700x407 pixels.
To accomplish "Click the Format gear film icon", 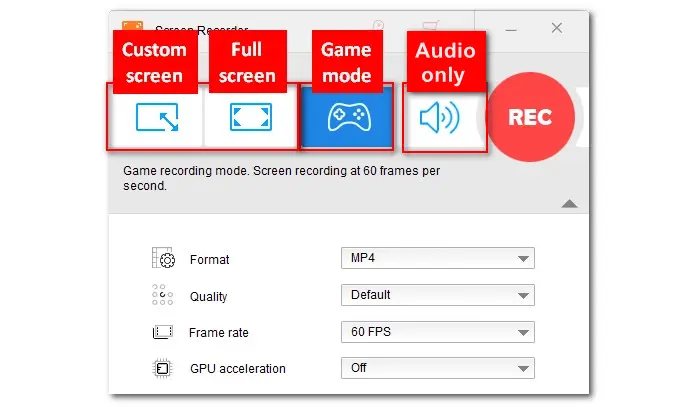I will [x=163, y=258].
